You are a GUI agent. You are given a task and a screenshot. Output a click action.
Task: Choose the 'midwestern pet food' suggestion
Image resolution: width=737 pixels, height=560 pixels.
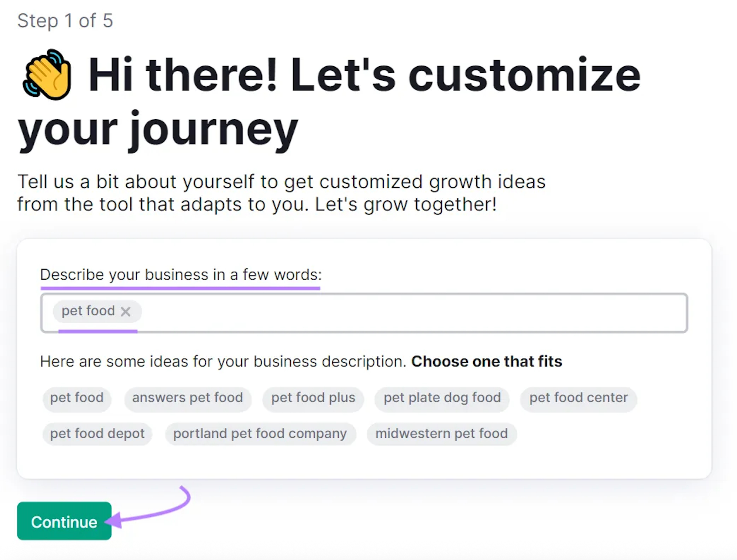pos(441,433)
